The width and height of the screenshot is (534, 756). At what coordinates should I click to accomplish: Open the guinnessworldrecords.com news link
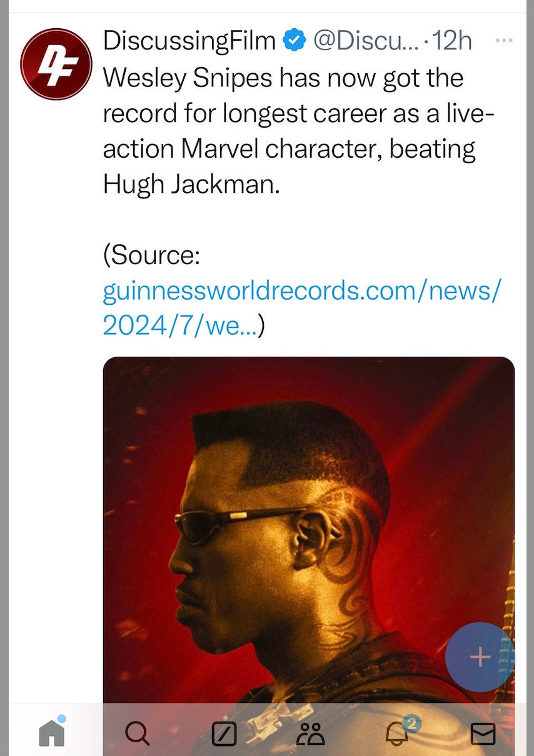pos(302,308)
